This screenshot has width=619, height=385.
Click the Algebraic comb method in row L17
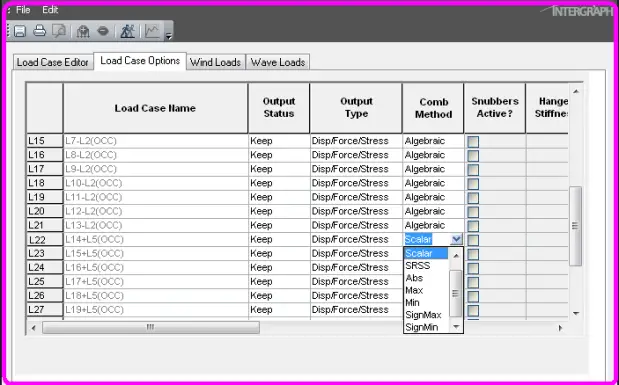(425, 169)
